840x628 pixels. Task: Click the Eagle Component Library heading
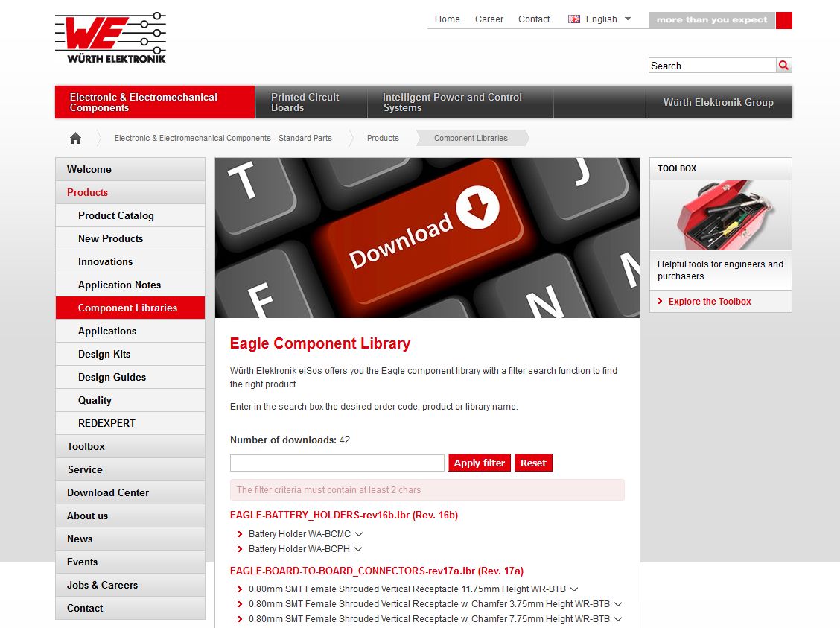click(320, 343)
